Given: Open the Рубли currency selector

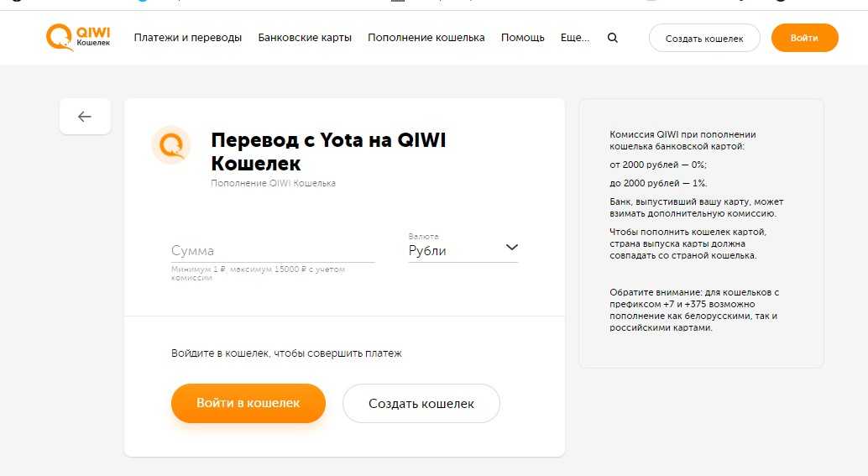Looking at the screenshot, I should 453,250.
